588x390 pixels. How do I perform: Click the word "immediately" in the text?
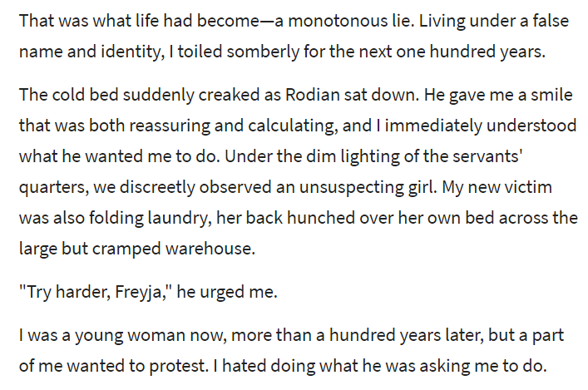click(433, 126)
